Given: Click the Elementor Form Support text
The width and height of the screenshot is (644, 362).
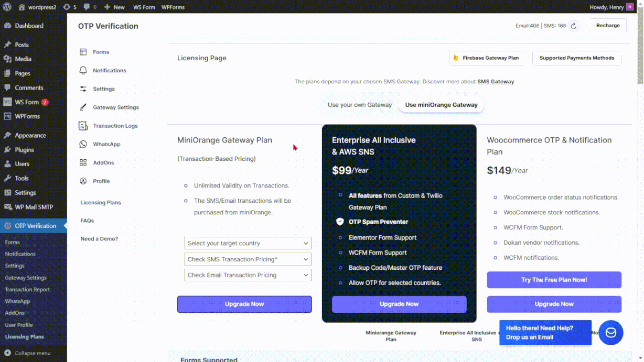Looking at the screenshot, I should click(383, 237).
